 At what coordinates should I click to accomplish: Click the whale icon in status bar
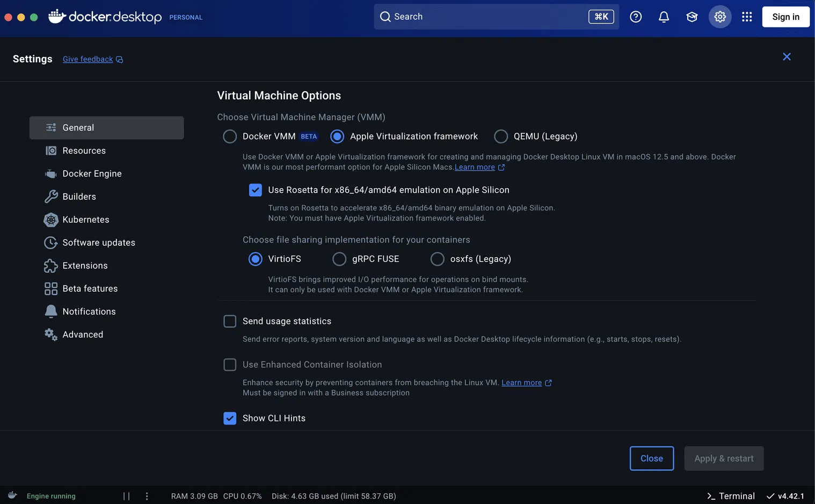pos(12,495)
